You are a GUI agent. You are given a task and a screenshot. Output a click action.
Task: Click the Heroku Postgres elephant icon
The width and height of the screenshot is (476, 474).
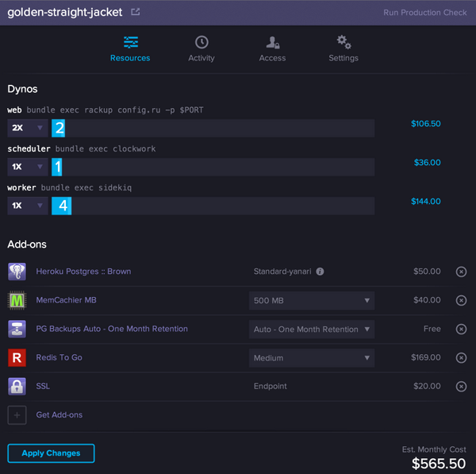click(x=17, y=272)
